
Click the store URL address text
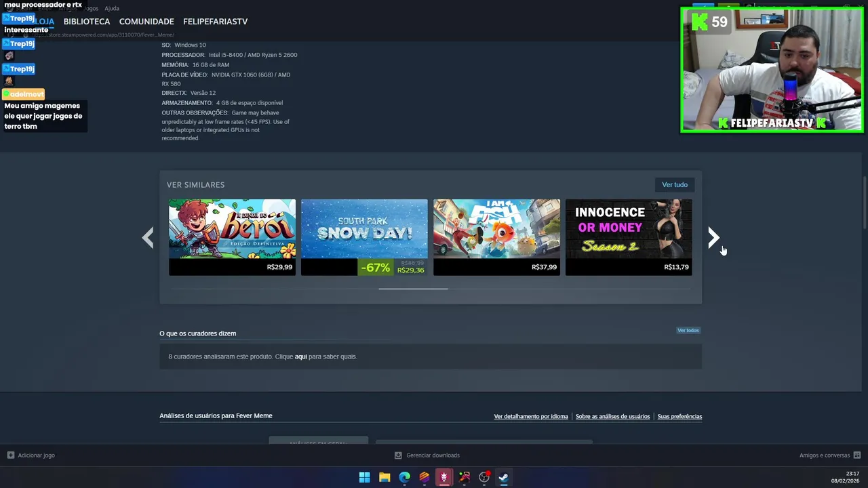[x=103, y=35]
